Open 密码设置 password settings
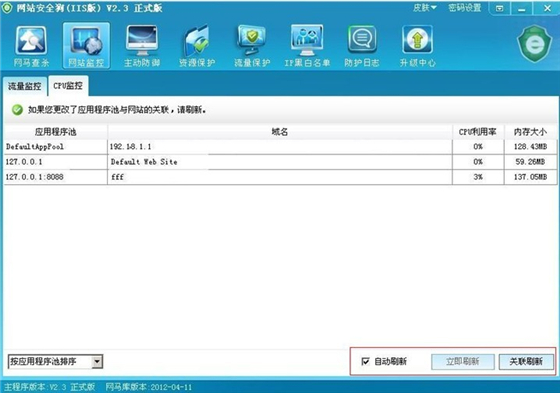 click(x=465, y=8)
